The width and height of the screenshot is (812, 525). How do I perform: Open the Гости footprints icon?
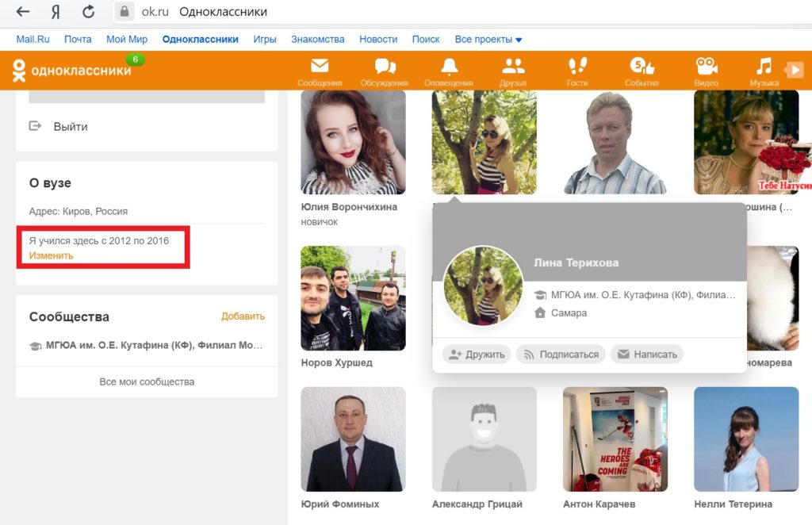pyautogui.click(x=577, y=67)
